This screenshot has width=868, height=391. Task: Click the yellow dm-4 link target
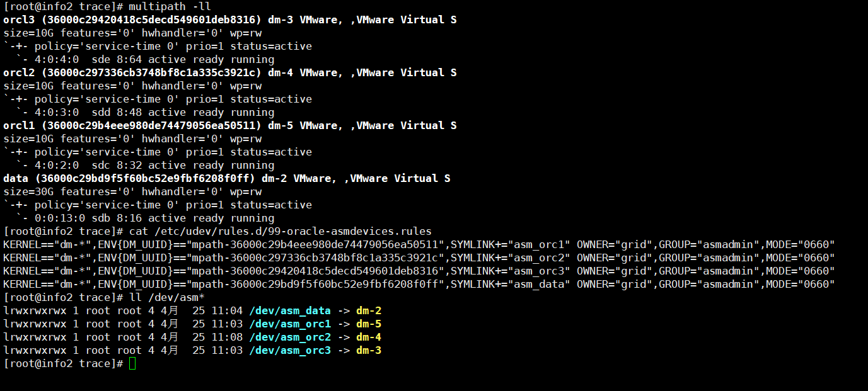pos(369,337)
